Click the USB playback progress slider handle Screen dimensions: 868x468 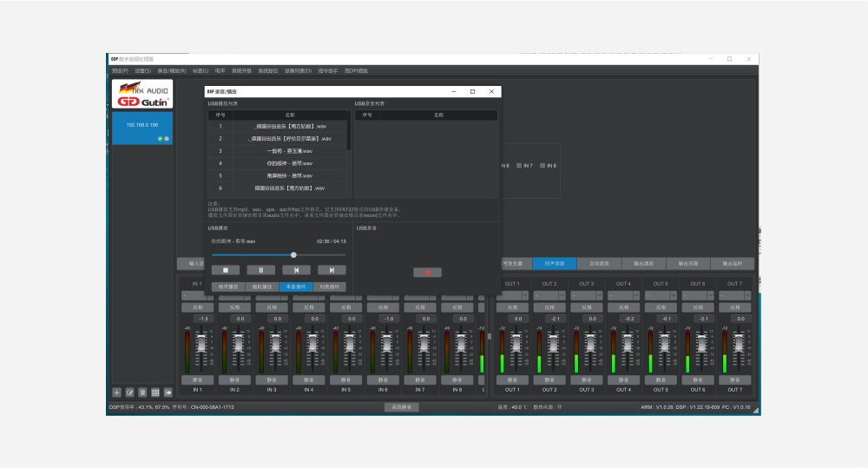[293, 254]
